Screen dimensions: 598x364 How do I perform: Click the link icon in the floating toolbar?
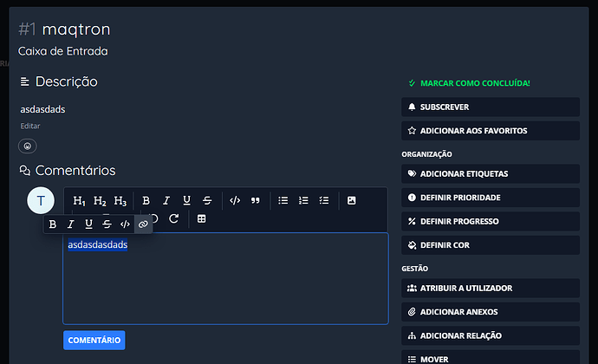pos(143,224)
